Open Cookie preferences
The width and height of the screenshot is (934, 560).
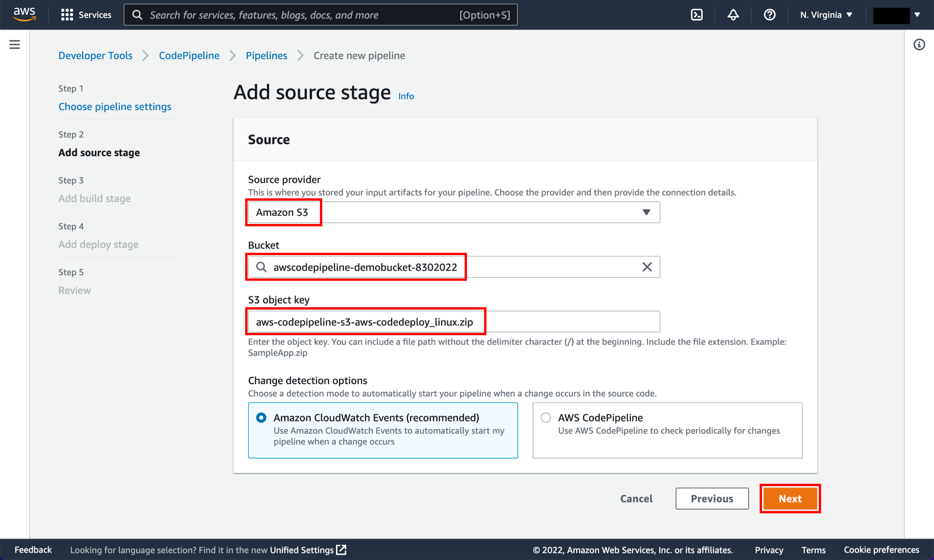point(881,550)
